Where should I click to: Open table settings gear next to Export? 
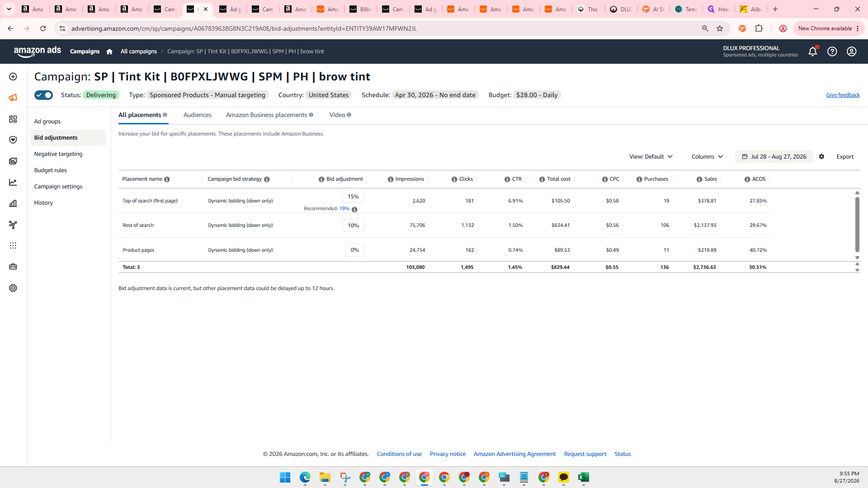[821, 157]
